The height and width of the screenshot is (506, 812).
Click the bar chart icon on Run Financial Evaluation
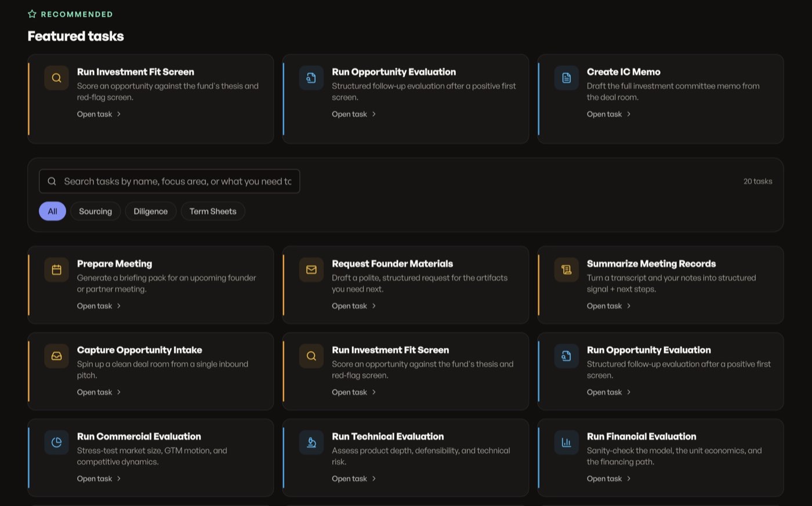[x=567, y=443]
